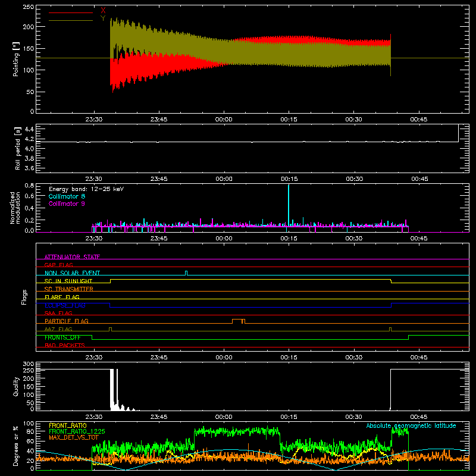Select the 'Roll period [s]' axis label

(18, 148)
